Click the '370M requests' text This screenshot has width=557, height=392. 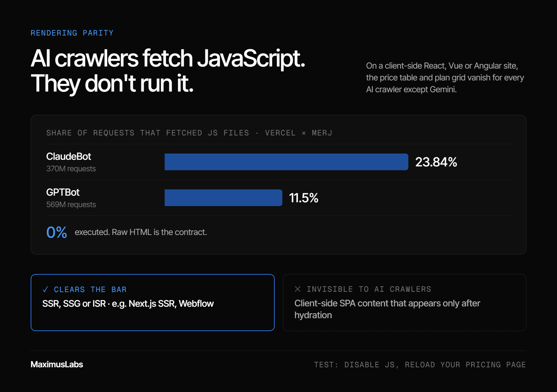click(71, 169)
